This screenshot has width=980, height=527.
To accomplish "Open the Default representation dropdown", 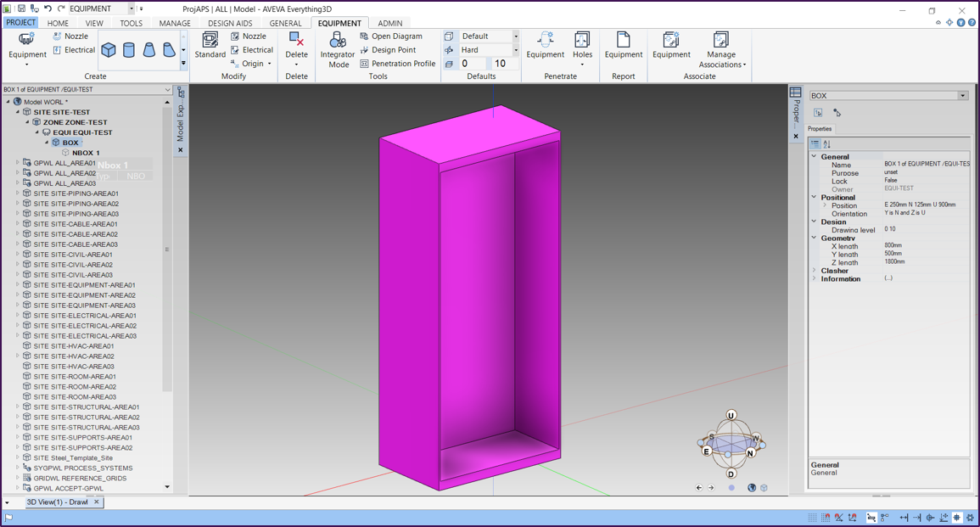I will 516,36.
